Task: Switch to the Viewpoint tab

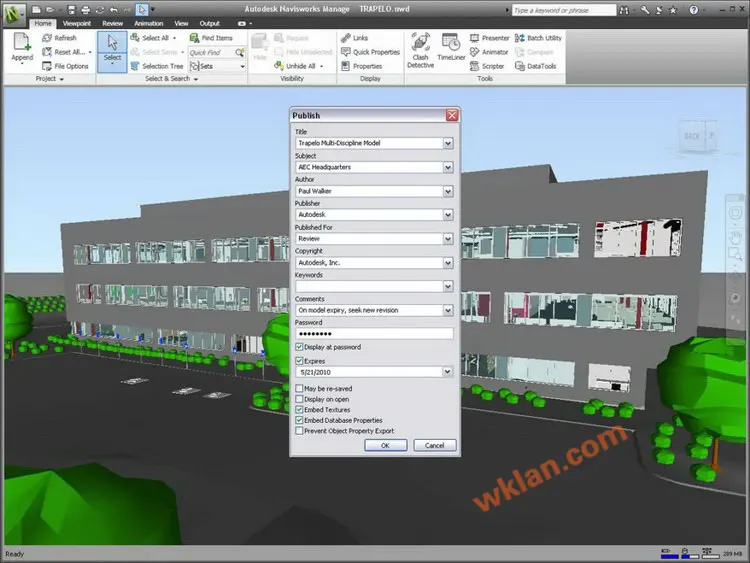Action: (77, 23)
